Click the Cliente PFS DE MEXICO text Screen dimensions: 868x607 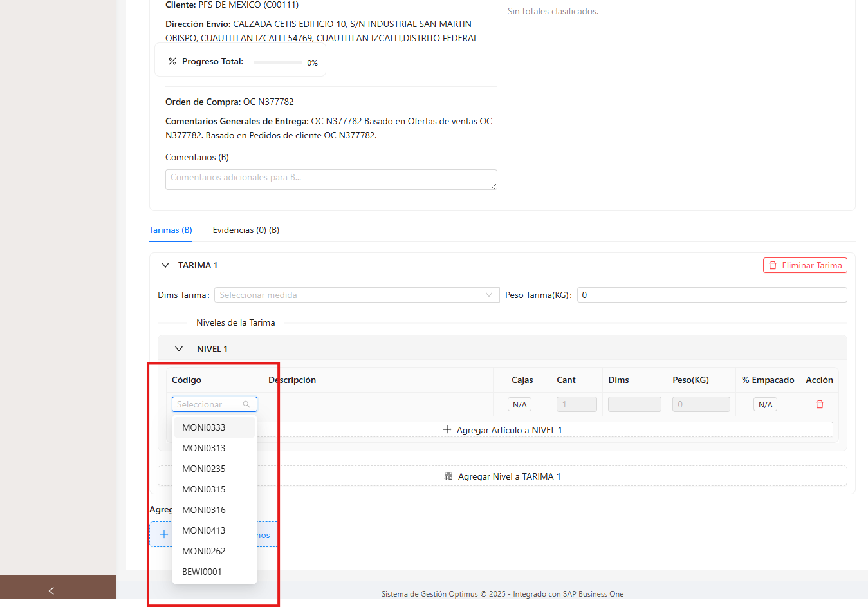tap(232, 5)
